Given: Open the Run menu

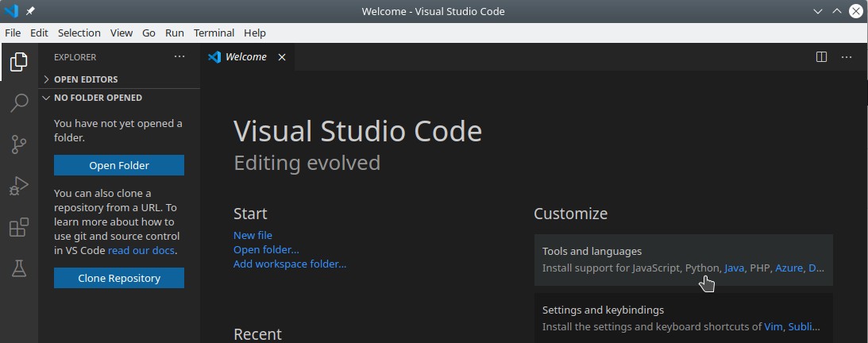Looking at the screenshot, I should point(175,33).
